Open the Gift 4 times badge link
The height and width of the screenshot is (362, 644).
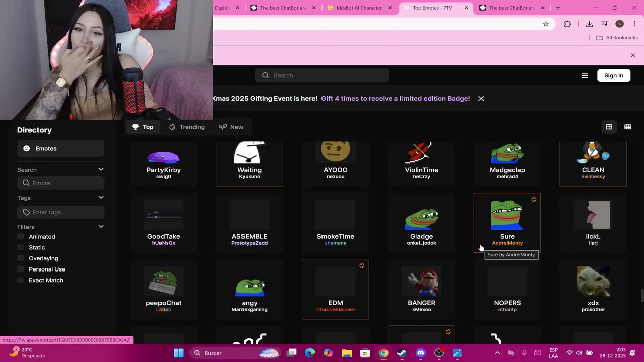(x=395, y=99)
